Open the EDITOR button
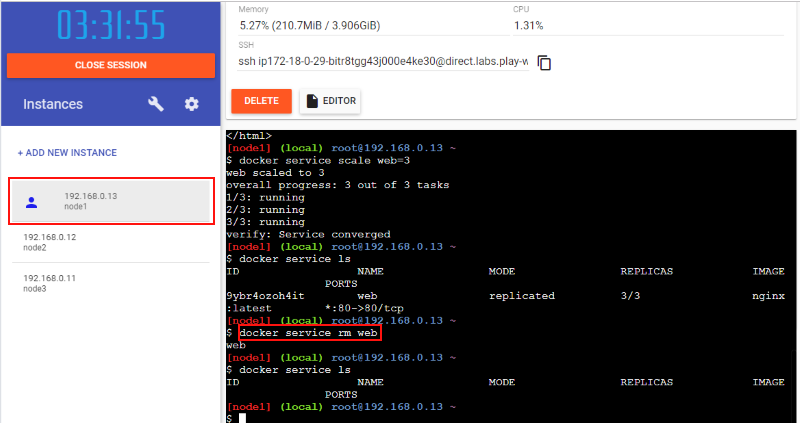This screenshot has height=423, width=800. [x=330, y=101]
